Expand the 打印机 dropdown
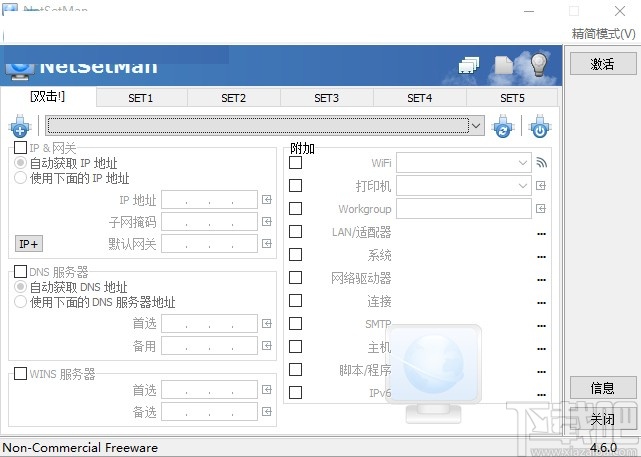The height and width of the screenshot is (457, 641). click(522, 186)
